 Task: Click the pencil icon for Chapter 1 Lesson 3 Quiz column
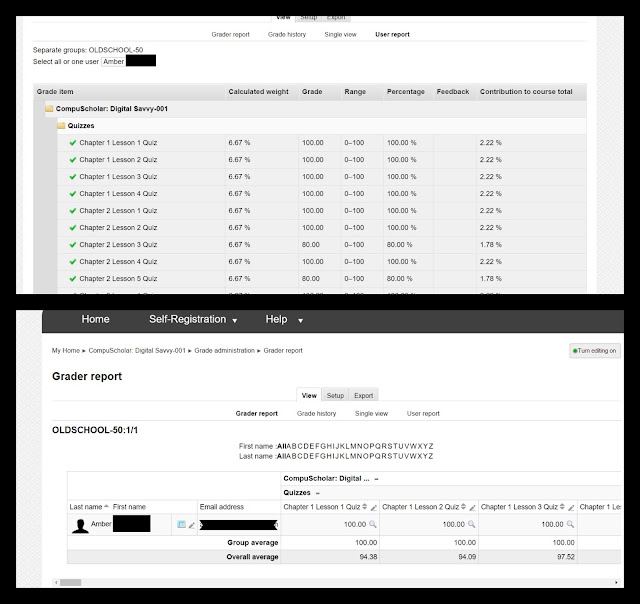(x=571, y=508)
